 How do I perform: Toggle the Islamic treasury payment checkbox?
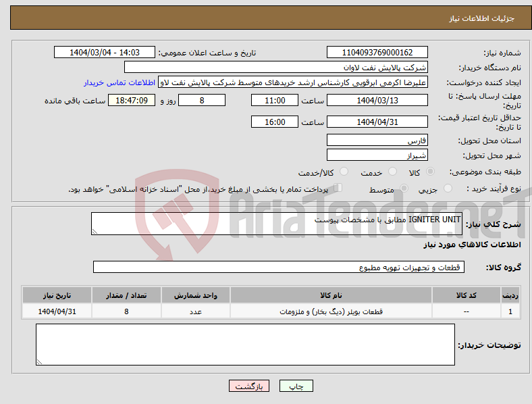pyautogui.click(x=338, y=188)
